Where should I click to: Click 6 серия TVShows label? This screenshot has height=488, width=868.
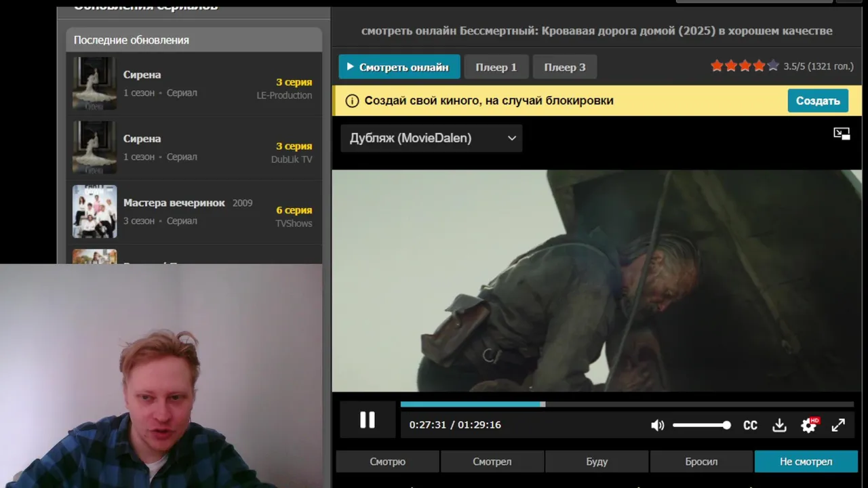[294, 217]
